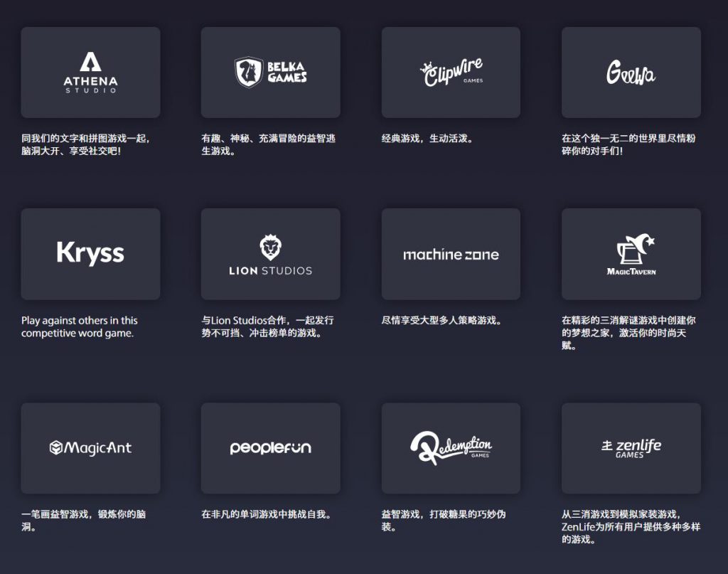The image size is (728, 574).
Task: Click the Magic Tavern logo card
Action: (631, 254)
